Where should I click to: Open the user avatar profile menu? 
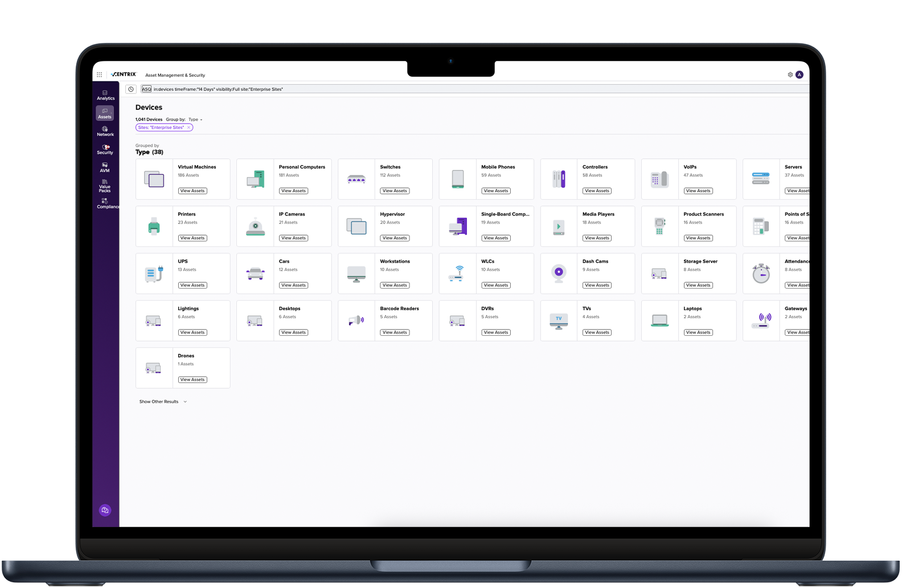click(799, 75)
